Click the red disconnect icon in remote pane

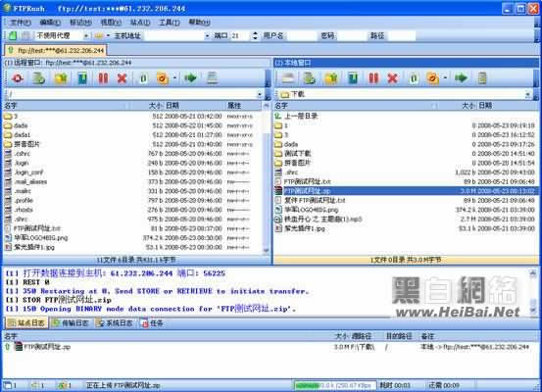[x=18, y=78]
